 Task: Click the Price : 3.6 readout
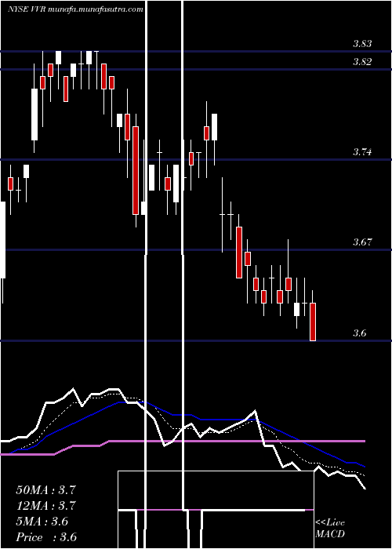tap(46, 537)
